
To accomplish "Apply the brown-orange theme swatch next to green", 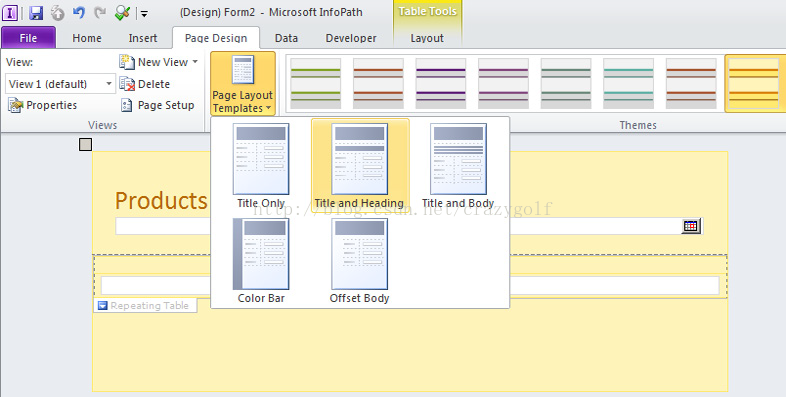I will (378, 84).
